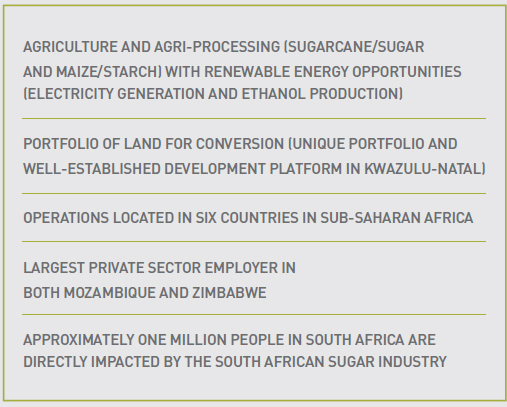The image size is (507, 407).
Task: Click the words 'SUB-SAHARAN AFRICA'
Action: (x=397, y=218)
